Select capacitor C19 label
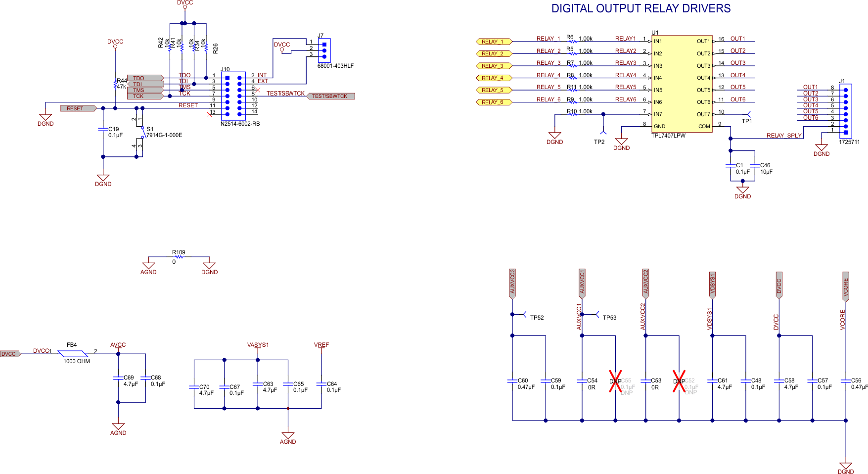Image resolution: width=868 pixels, height=474 pixels. (113, 129)
